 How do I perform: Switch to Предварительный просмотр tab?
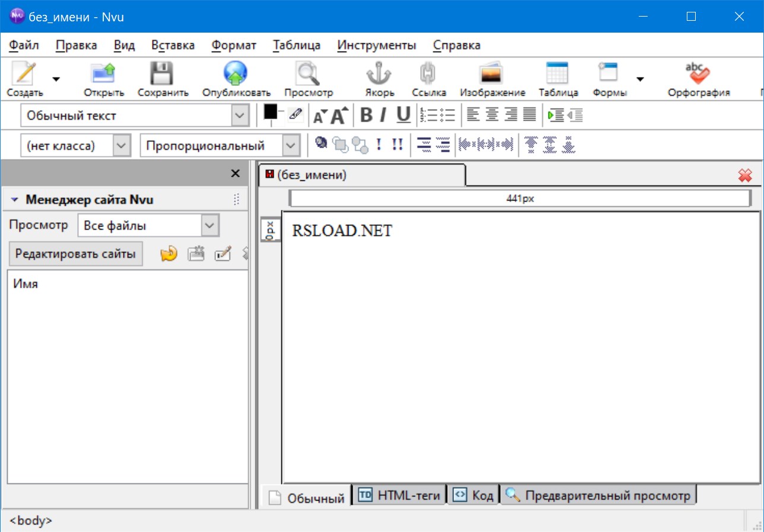pyautogui.click(x=598, y=495)
